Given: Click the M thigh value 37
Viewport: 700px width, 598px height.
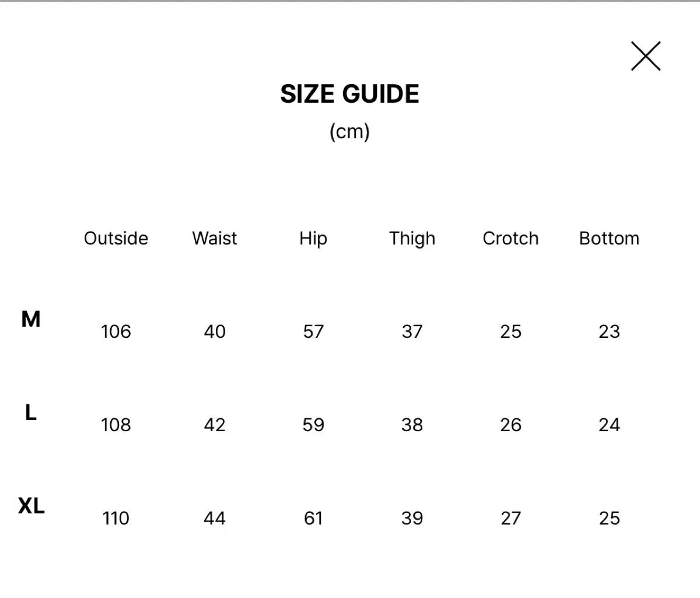Looking at the screenshot, I should pyautogui.click(x=412, y=331).
